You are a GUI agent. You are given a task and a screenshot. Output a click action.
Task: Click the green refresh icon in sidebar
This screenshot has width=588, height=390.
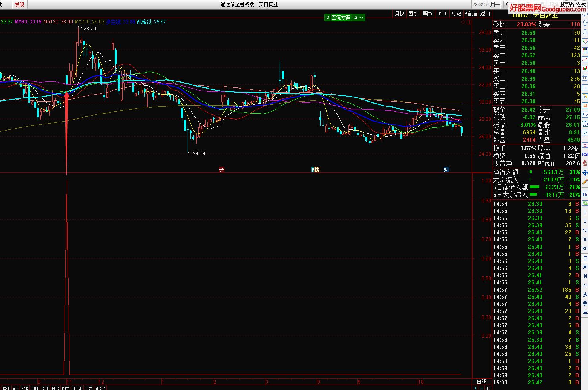(585, 203)
